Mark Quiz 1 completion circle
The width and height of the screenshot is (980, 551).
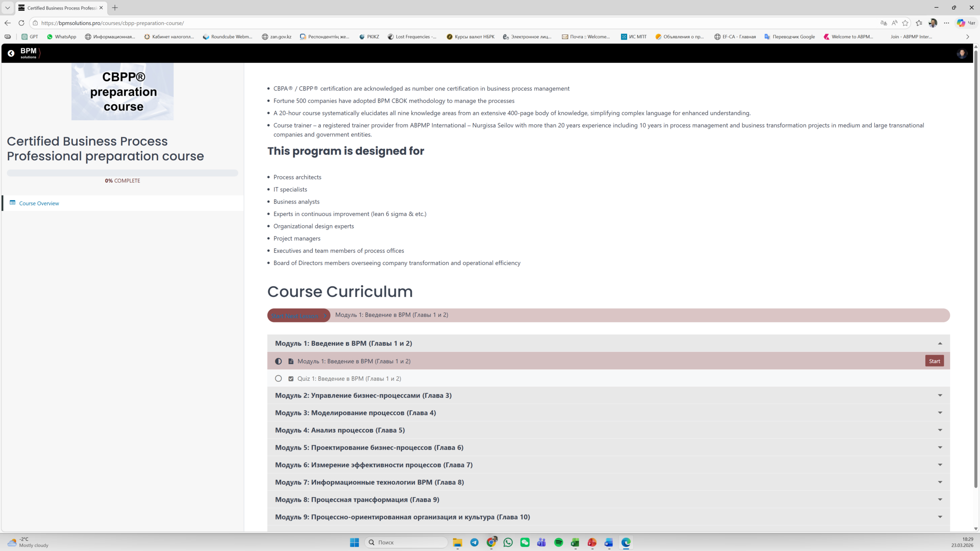click(x=278, y=378)
